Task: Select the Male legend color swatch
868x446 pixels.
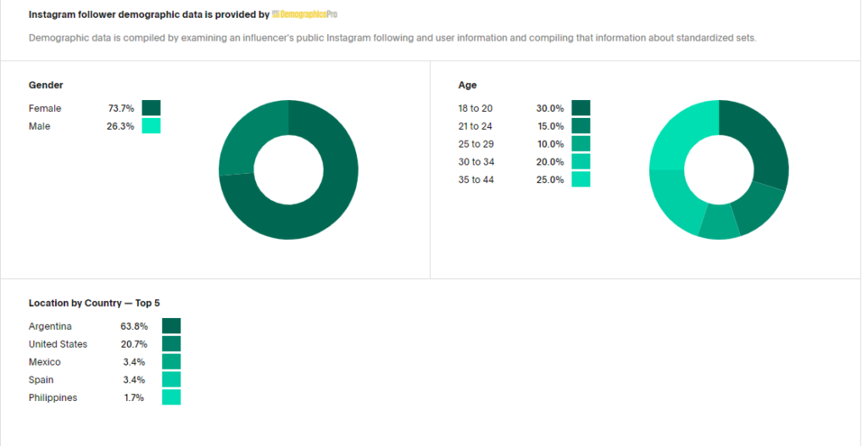Action: pos(151,125)
